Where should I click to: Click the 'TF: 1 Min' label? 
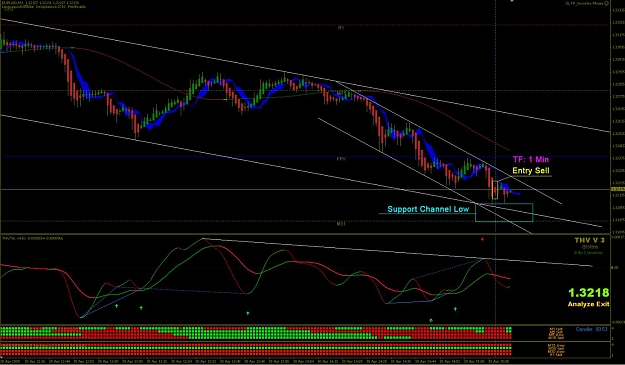point(531,159)
